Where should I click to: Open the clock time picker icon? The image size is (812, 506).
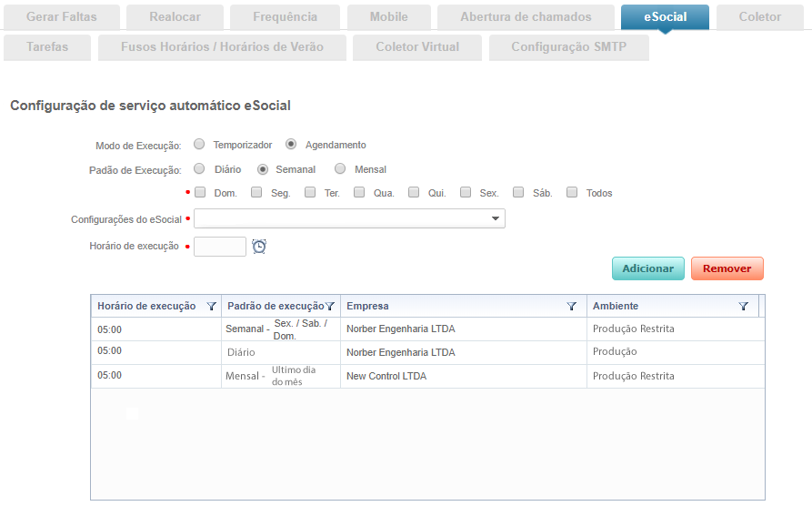click(x=259, y=247)
